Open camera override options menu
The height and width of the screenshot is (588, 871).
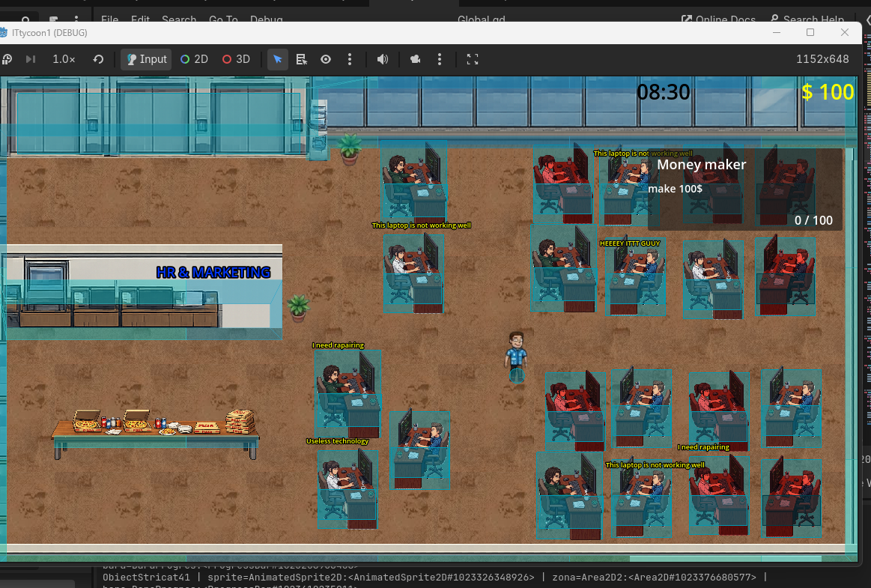(440, 59)
